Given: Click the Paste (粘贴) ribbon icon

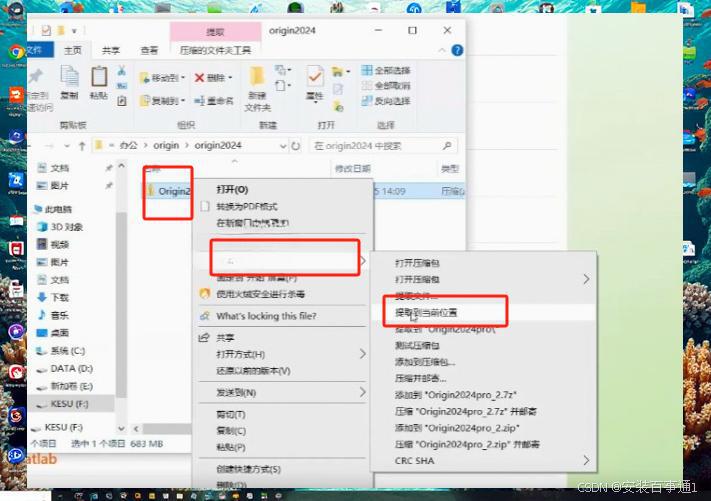Looking at the screenshot, I should tap(99, 77).
